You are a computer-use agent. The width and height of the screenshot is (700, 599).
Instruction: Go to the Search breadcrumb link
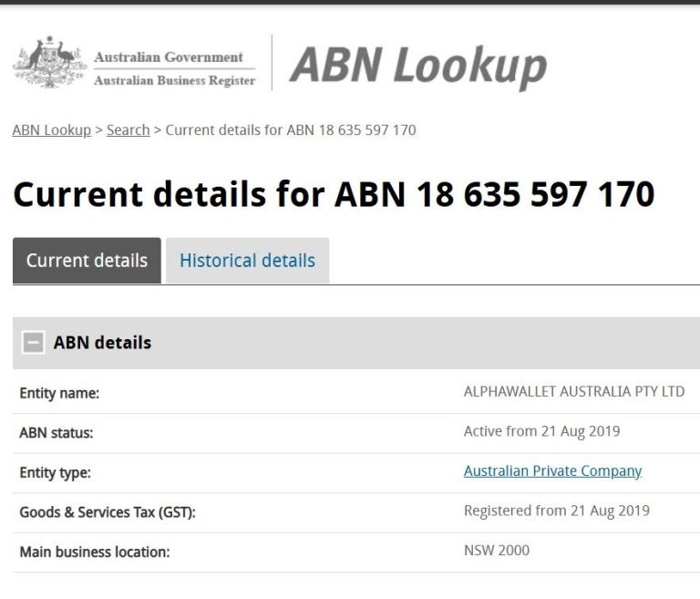128,130
